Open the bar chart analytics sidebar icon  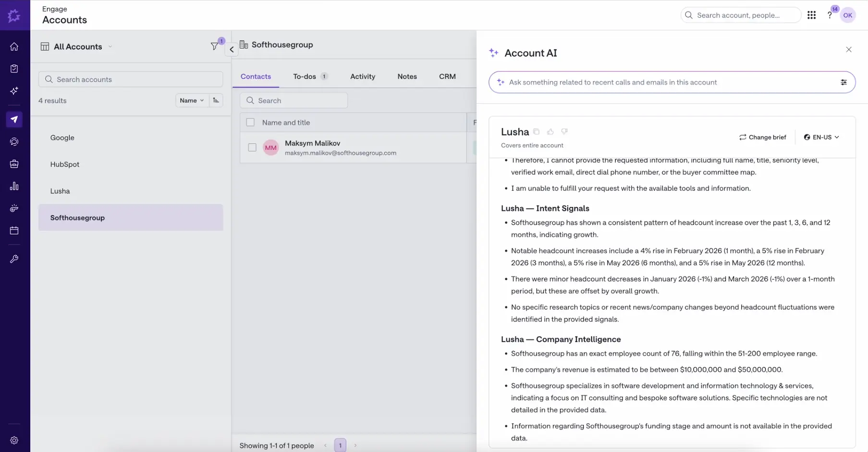click(14, 186)
